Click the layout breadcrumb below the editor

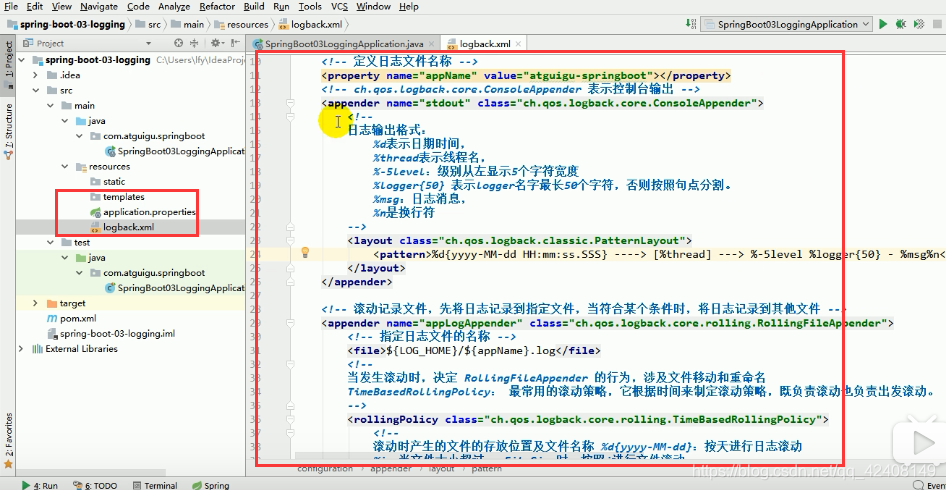point(441,469)
